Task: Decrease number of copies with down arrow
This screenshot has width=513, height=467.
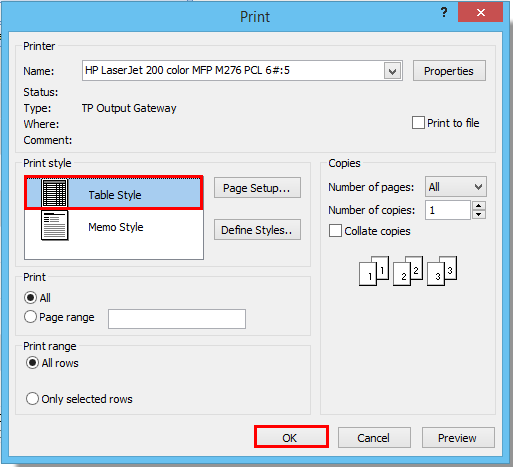Action: click(x=479, y=214)
